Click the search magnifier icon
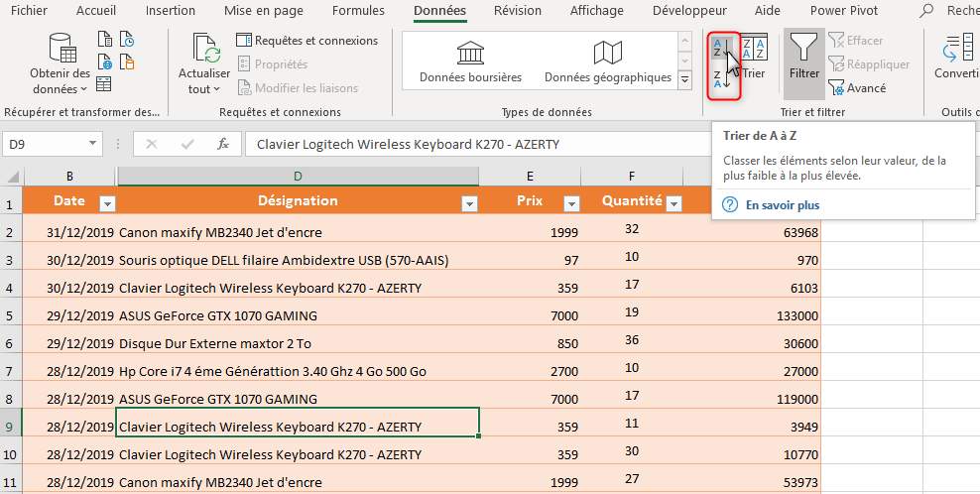The height and width of the screenshot is (494, 980). pos(927,11)
